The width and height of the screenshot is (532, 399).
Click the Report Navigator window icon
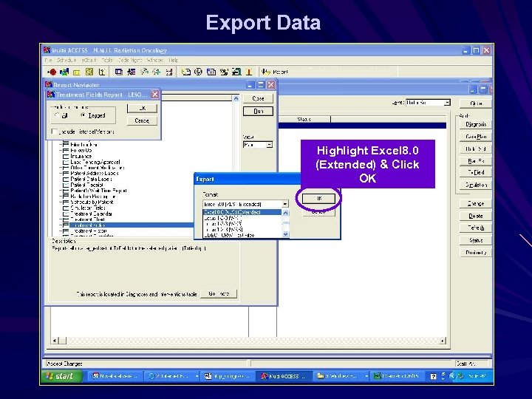[49, 84]
